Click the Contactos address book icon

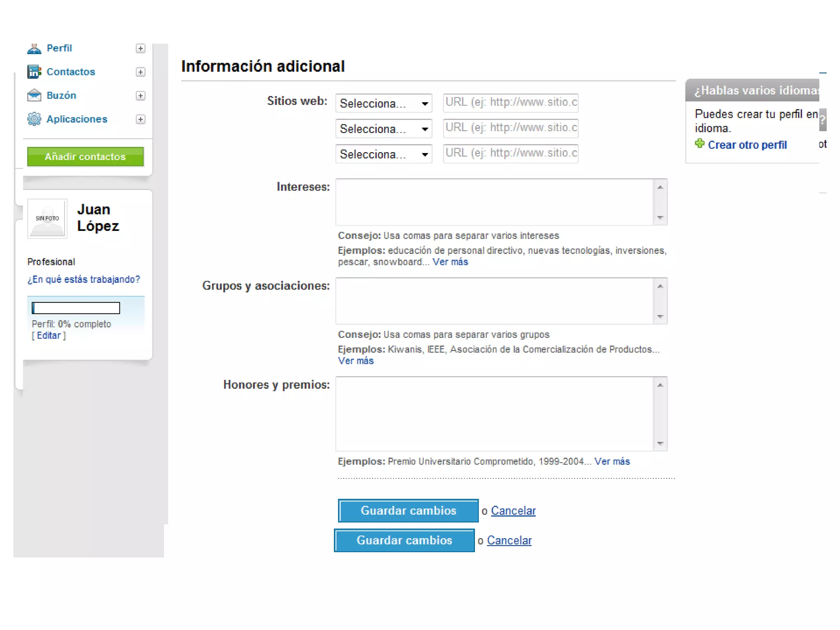point(34,72)
